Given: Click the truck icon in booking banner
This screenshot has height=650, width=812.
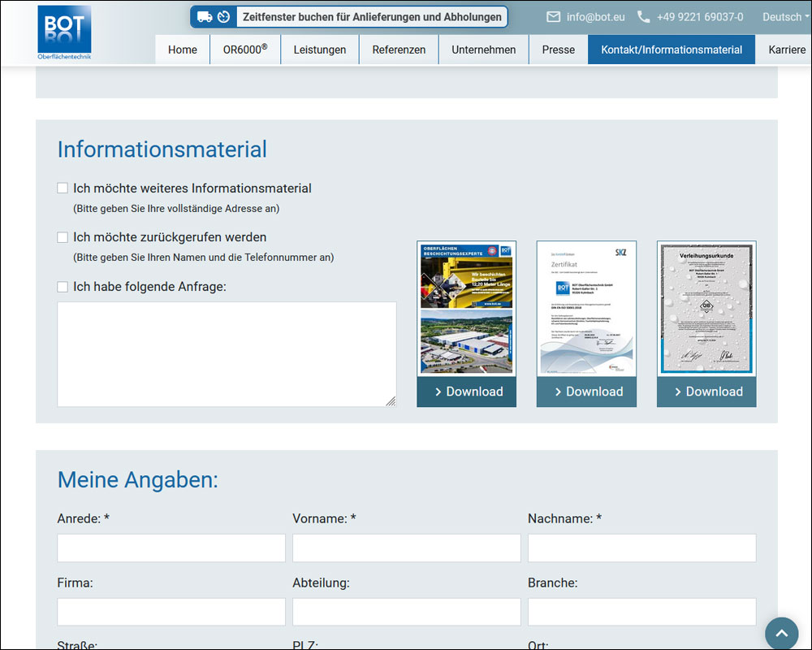Looking at the screenshot, I should pos(205,17).
